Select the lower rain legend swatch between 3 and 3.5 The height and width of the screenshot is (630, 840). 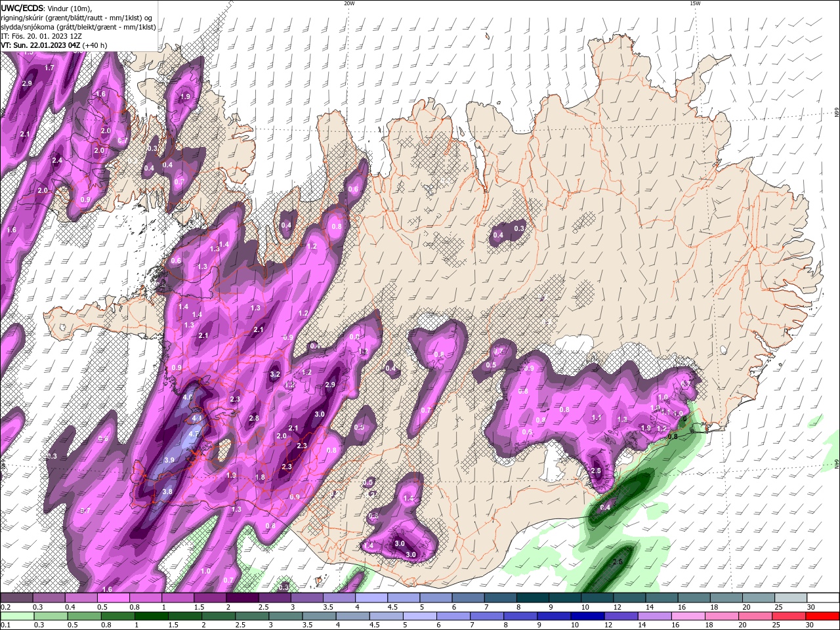pyautogui.click(x=285, y=616)
